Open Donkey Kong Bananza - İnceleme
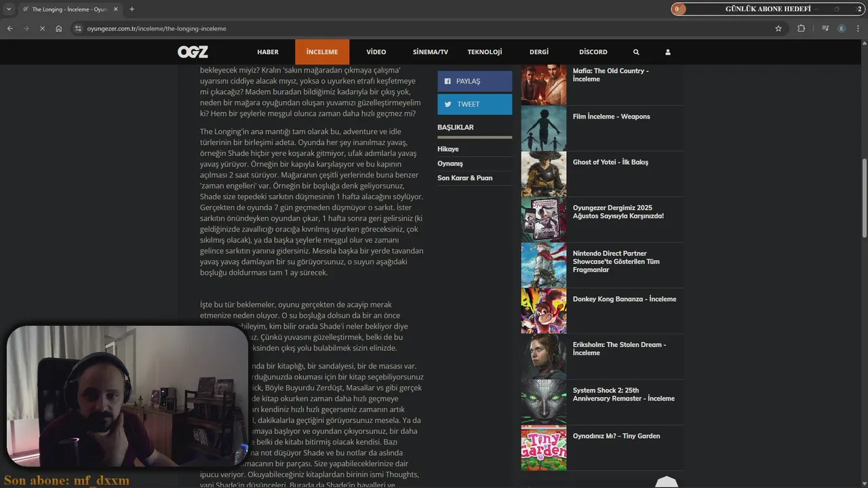 pos(625,299)
